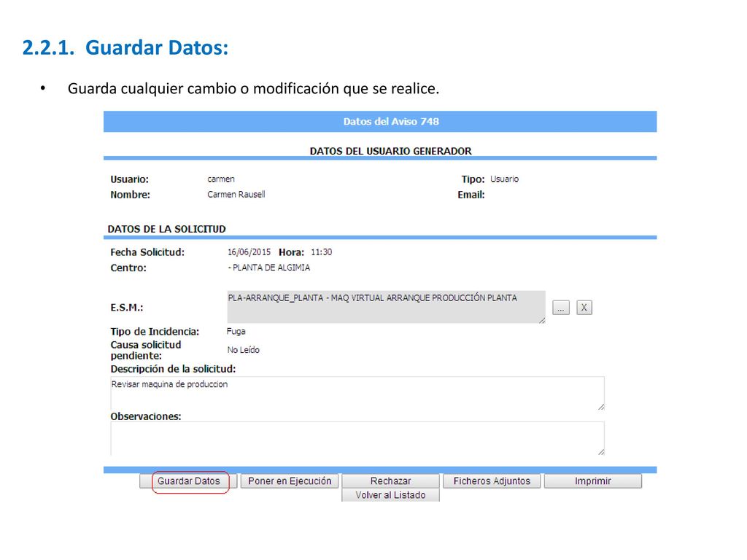
Task: Open E.S.M. browse button with ellipsis
Action: point(561,308)
